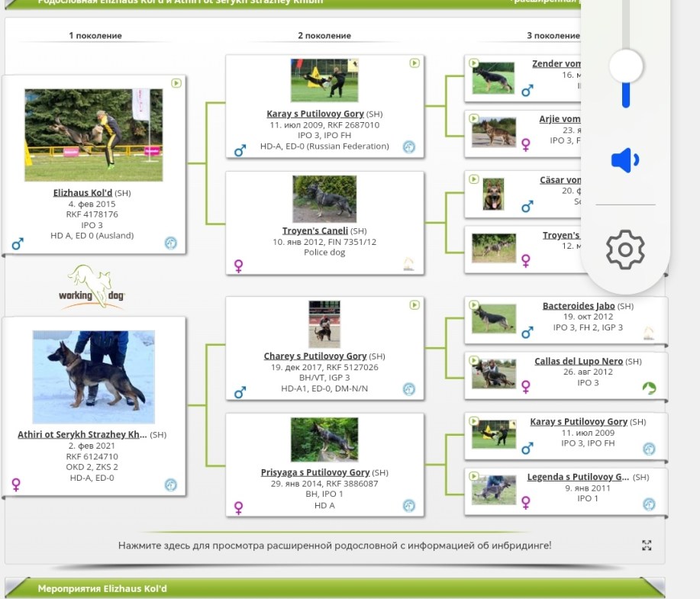The height and width of the screenshot is (599, 700).
Task: Open the settings gear icon
Action: (x=625, y=250)
